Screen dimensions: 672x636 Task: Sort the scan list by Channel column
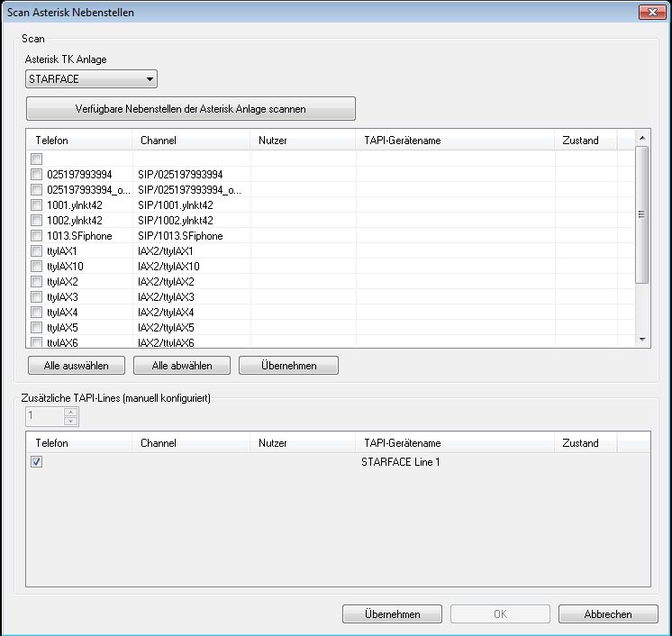click(191, 141)
